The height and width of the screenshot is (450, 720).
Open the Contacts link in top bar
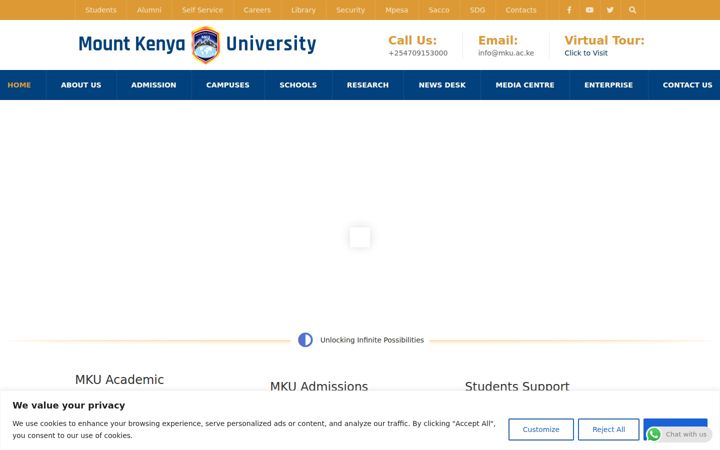tap(521, 10)
